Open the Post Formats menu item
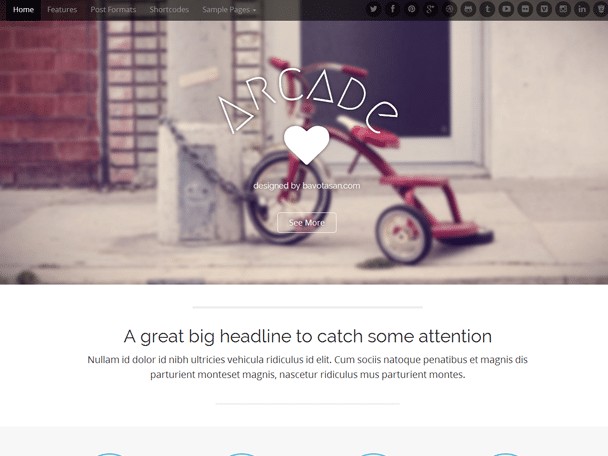This screenshot has width=608, height=456. pos(113,10)
